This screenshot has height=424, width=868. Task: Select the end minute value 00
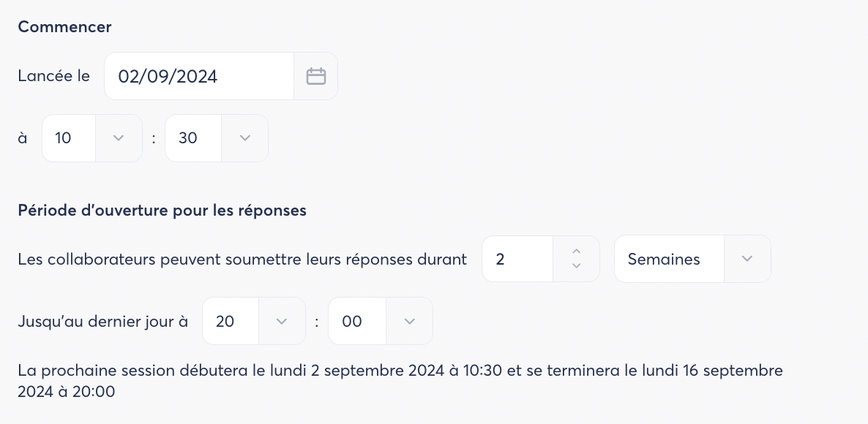[x=356, y=321]
